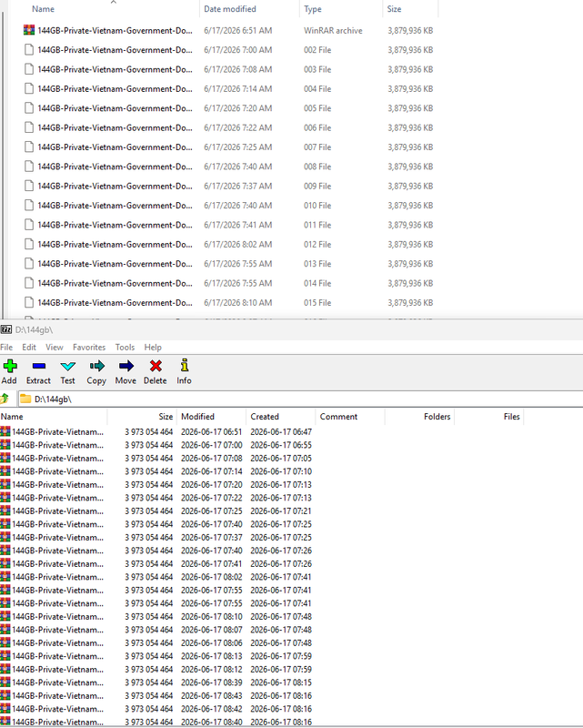Sort by Type column in Explorer
The height and width of the screenshot is (728, 583).
coord(313,9)
